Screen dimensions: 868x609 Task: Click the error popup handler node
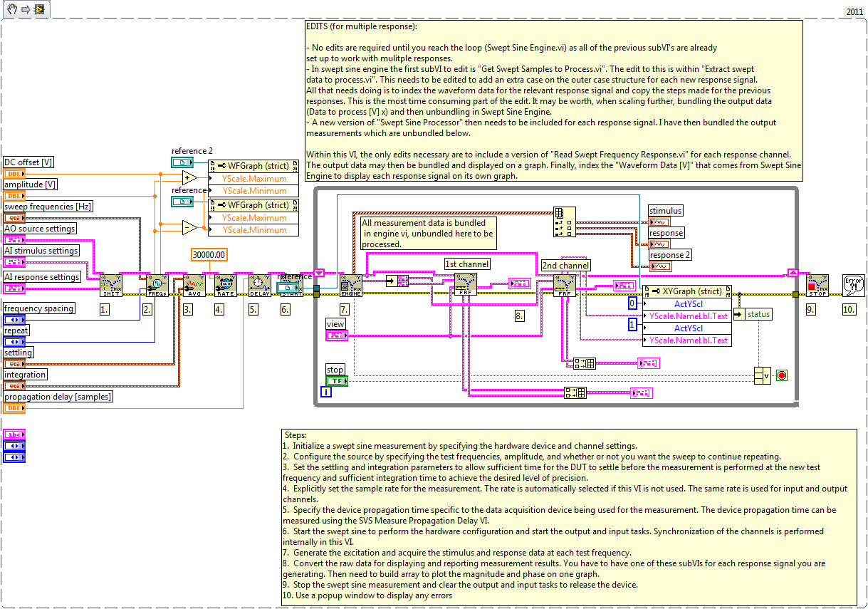pos(852,285)
